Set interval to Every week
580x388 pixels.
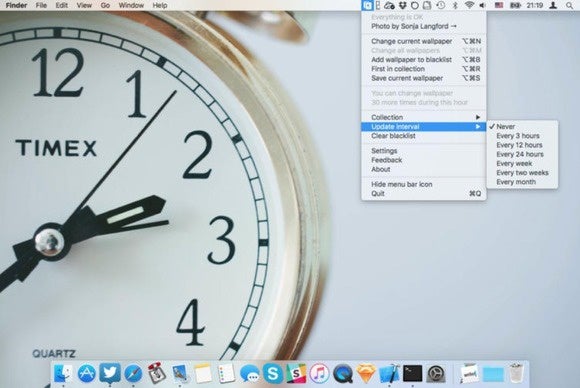[522, 163]
